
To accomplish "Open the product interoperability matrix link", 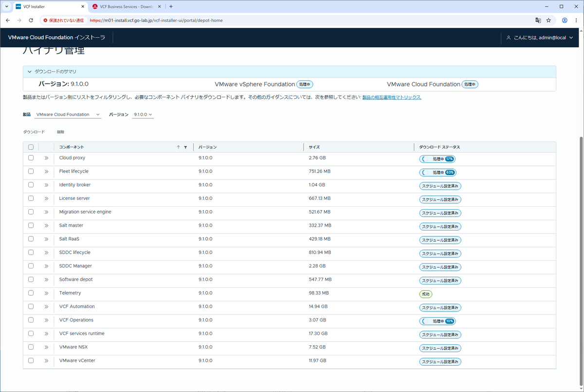I will click(x=392, y=97).
